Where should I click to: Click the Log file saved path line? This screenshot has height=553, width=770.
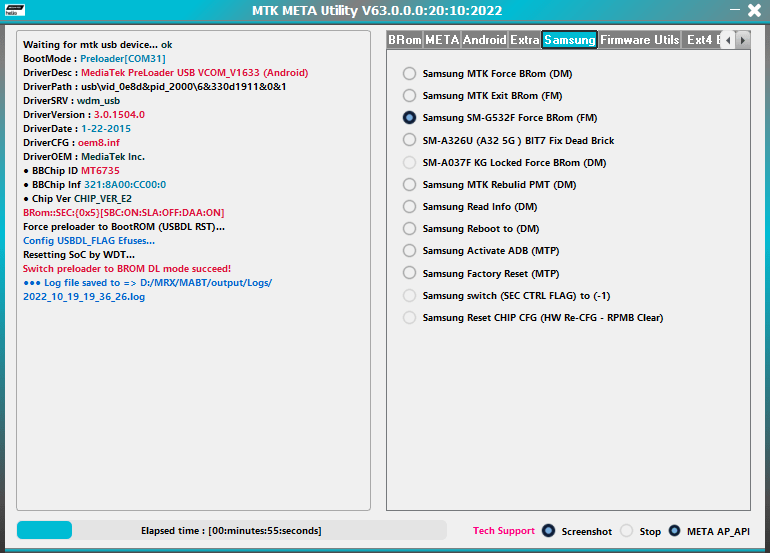point(147,283)
